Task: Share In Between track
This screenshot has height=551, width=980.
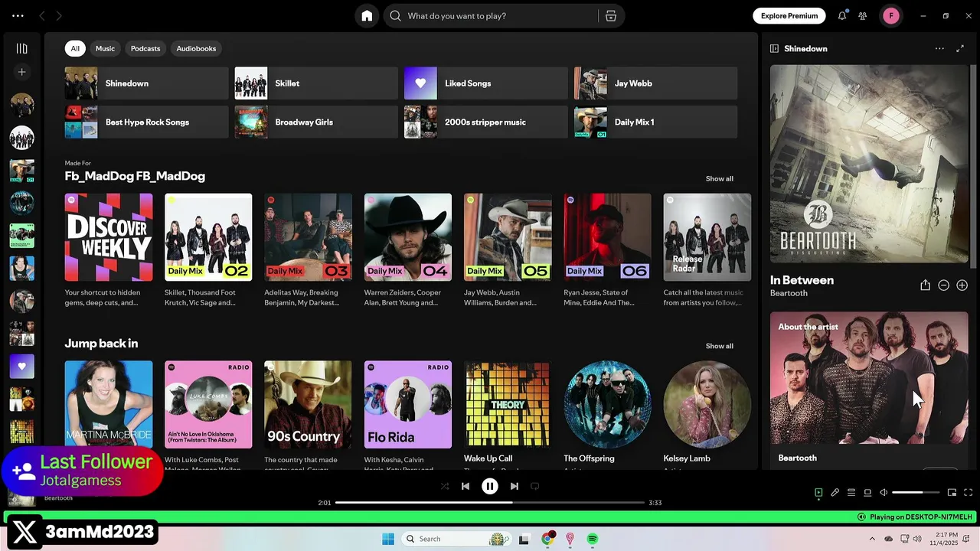Action: coord(925,285)
